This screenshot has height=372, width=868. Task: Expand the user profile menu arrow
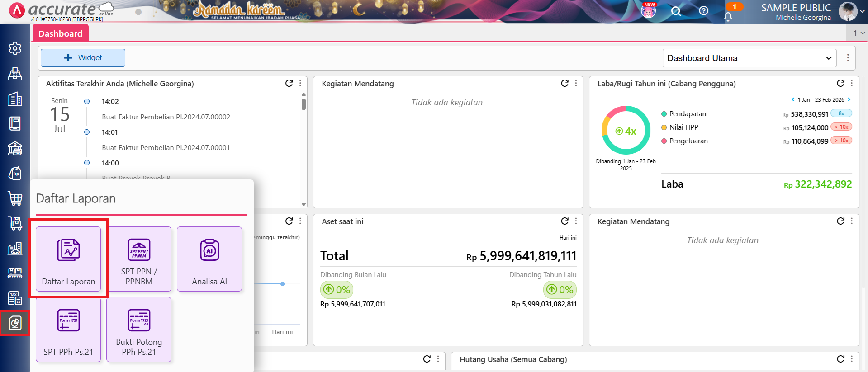pos(862,11)
